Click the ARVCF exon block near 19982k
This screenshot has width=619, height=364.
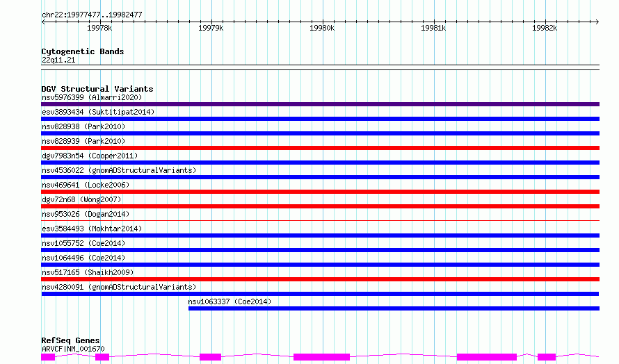(x=547, y=357)
